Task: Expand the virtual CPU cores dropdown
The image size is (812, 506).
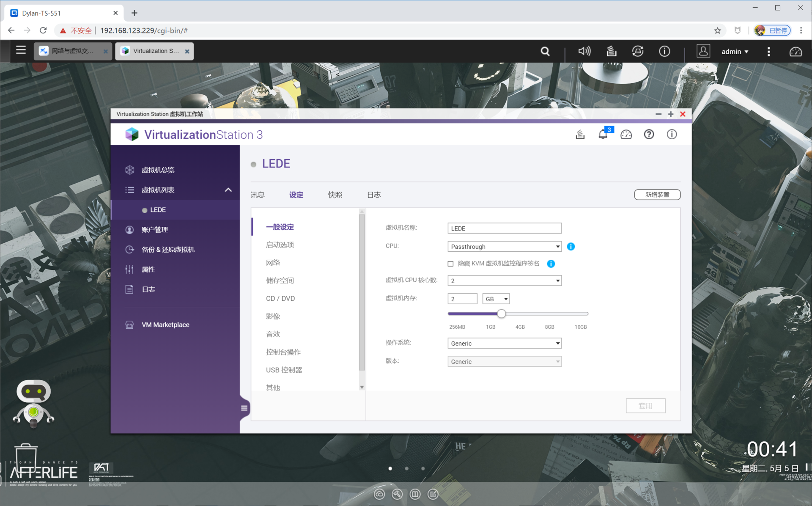Action: [504, 281]
